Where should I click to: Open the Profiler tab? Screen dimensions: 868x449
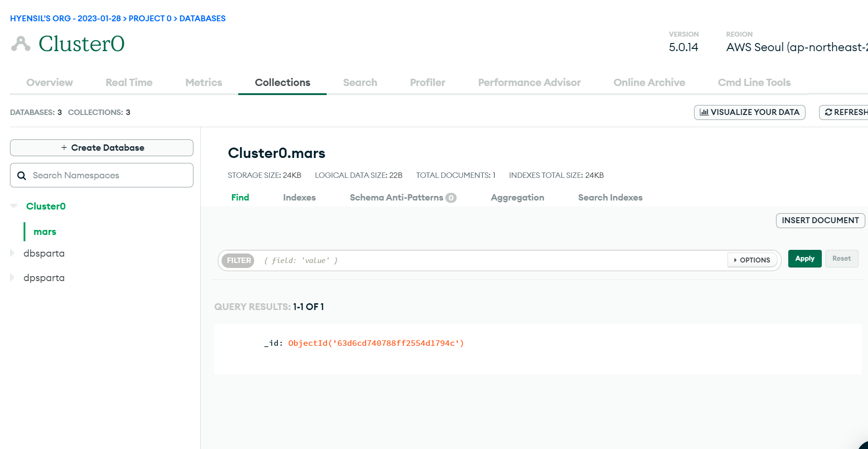428,82
